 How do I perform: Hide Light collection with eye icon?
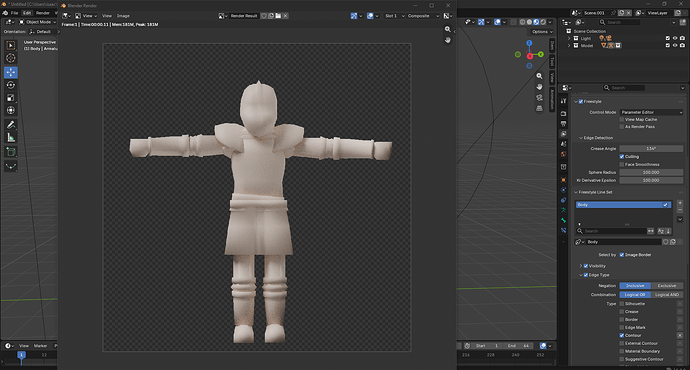[x=675, y=38]
